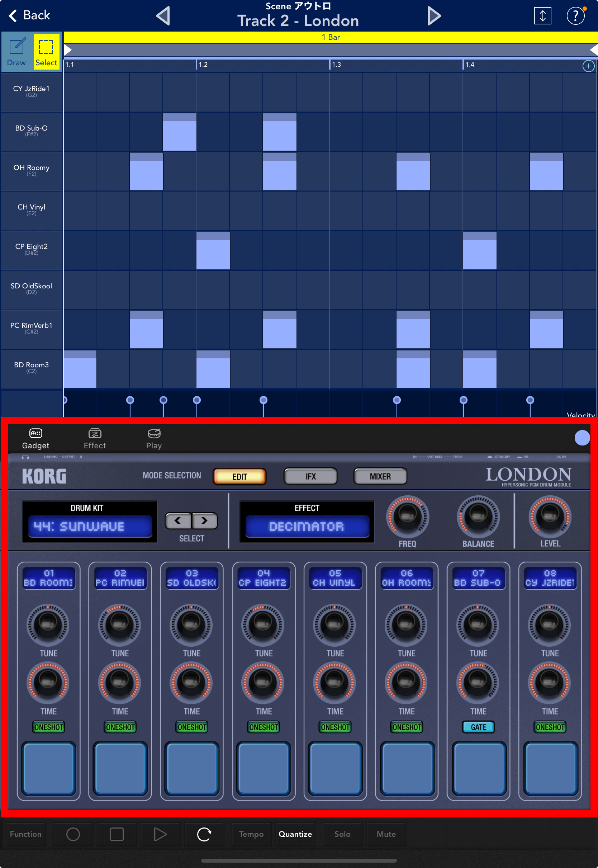
Task: Click the TIME knob on pad 08
Action: click(x=550, y=683)
